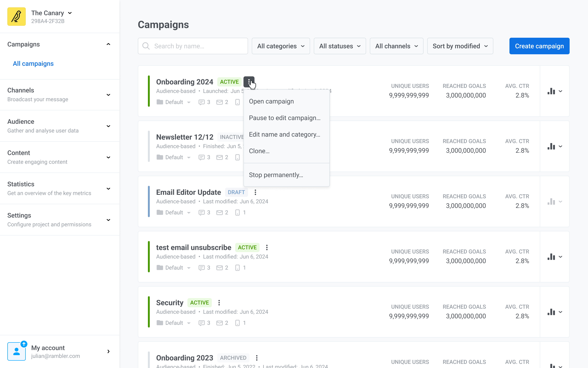Open test email unsubscribe kebab menu
This screenshot has width=588, height=368.
tap(267, 247)
